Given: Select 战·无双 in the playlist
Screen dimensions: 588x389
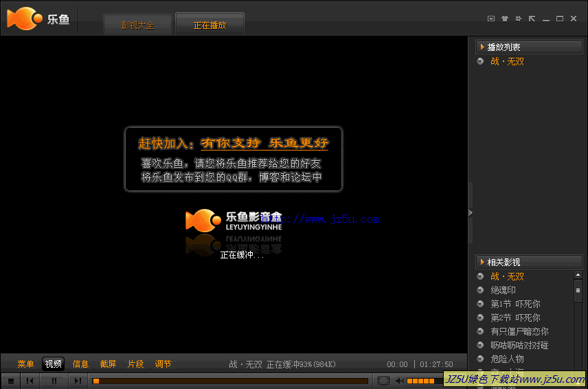Looking at the screenshot, I should (x=507, y=61).
